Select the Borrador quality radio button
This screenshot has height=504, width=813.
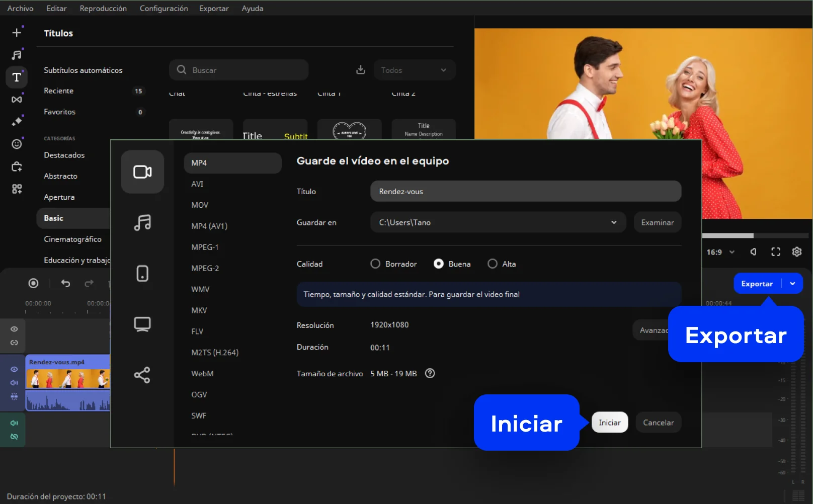click(x=375, y=264)
